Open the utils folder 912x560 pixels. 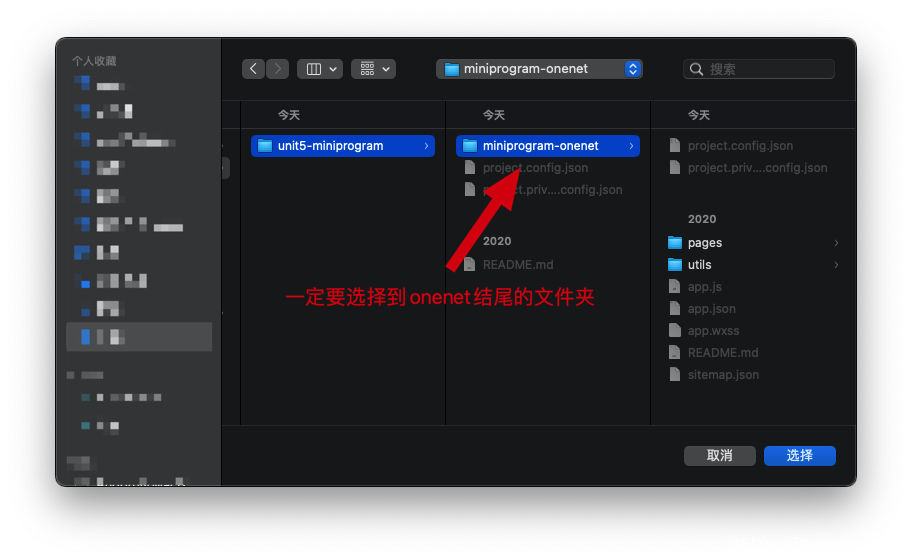coord(699,265)
